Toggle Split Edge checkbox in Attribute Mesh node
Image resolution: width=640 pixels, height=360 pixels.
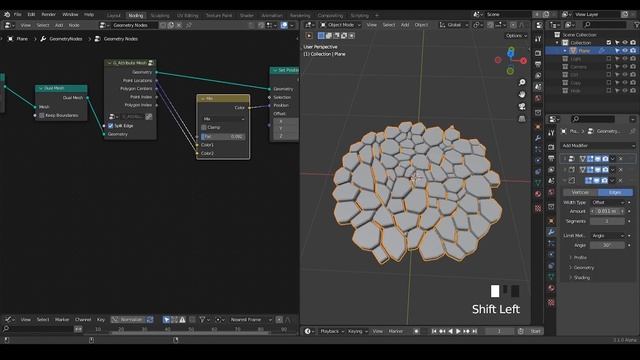pyautogui.click(x=111, y=126)
